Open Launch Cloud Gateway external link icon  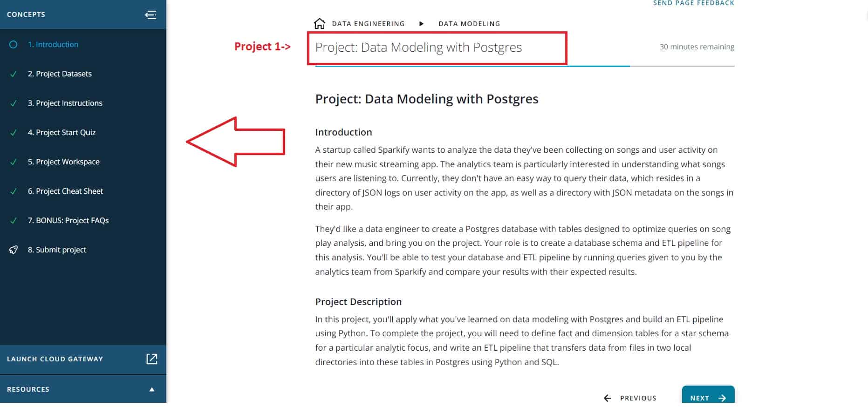tap(151, 359)
